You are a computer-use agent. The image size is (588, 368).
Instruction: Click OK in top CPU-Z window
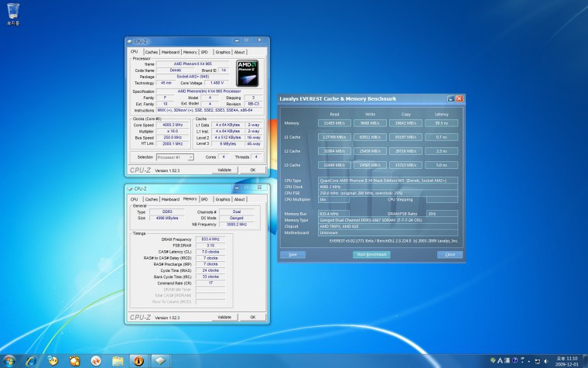(x=253, y=170)
